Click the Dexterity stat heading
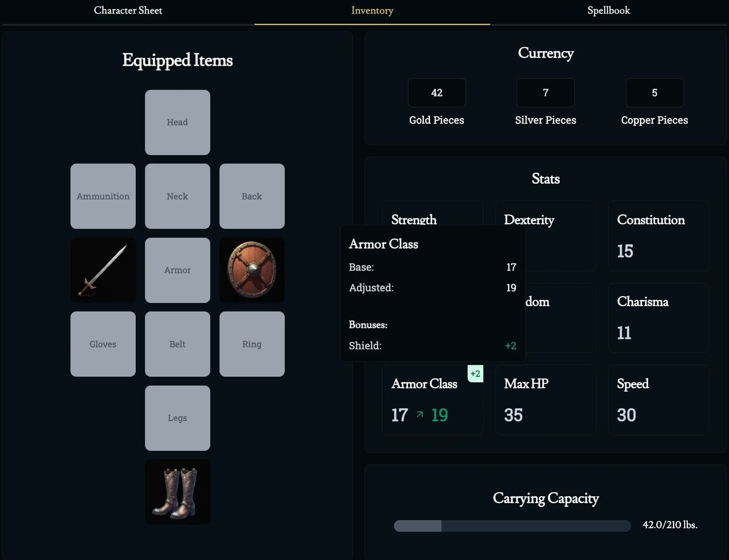This screenshot has width=729, height=560. (529, 220)
